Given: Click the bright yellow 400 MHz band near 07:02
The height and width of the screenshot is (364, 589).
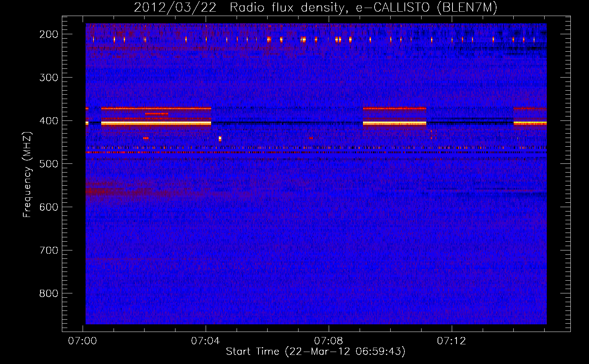Looking at the screenshot, I should tap(156, 124).
